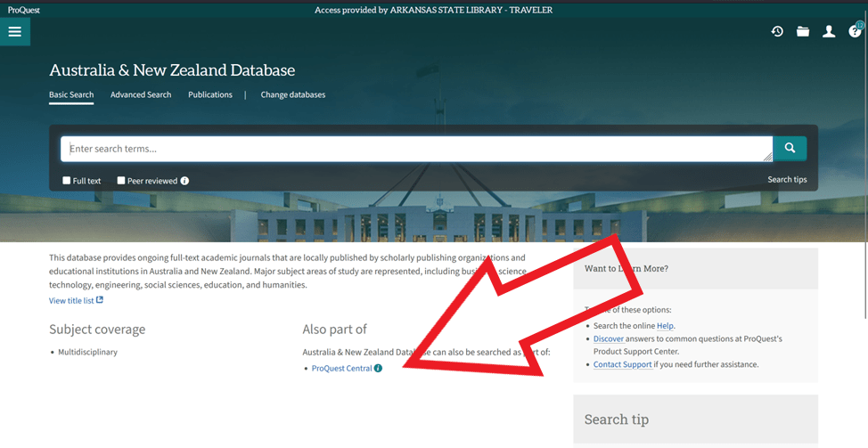Open recent searches history icon
This screenshot has height=448, width=868.
[777, 32]
